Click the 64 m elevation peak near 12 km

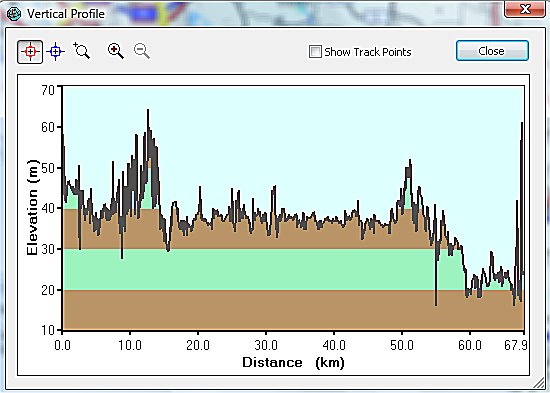[148, 111]
